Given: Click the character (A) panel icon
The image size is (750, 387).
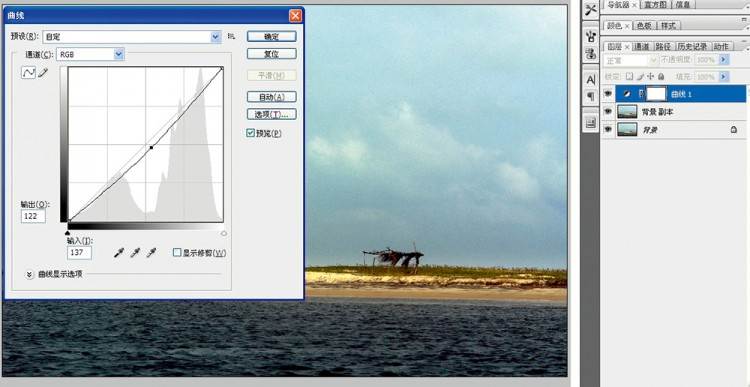Looking at the screenshot, I should tap(591, 79).
